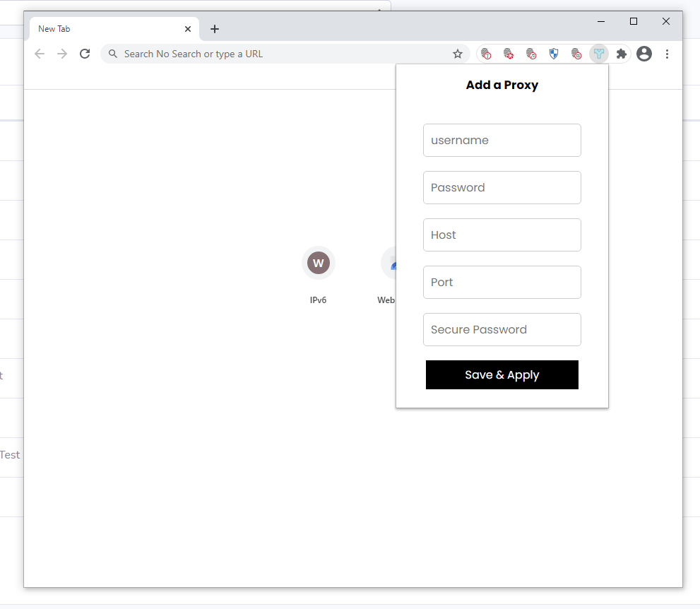Close the Chrome window
This screenshot has height=609, width=700.
[665, 21]
